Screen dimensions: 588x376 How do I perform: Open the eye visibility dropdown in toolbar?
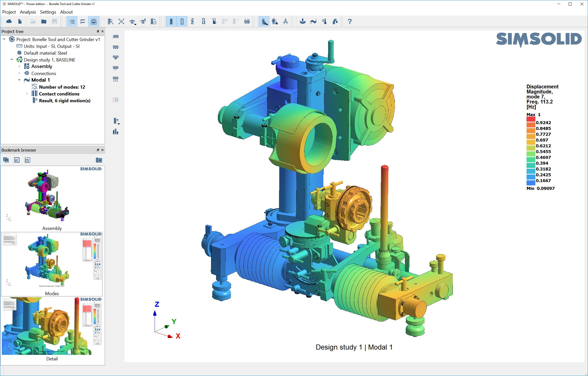(x=132, y=22)
